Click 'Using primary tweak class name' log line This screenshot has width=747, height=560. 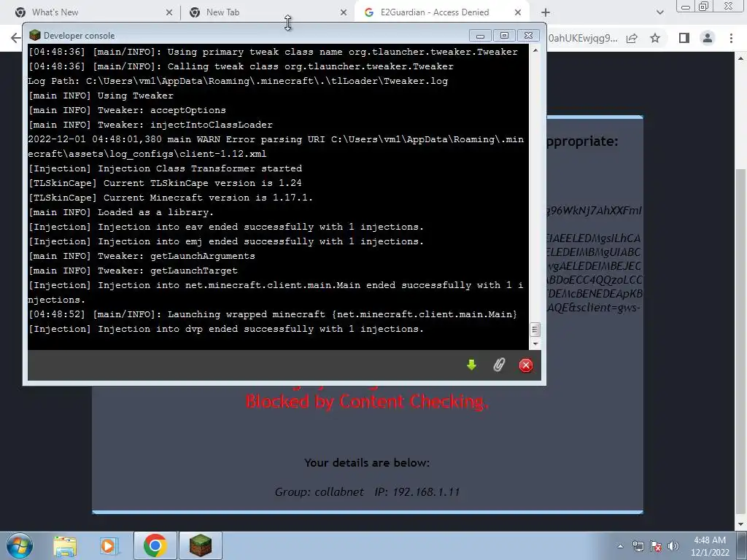point(273,52)
